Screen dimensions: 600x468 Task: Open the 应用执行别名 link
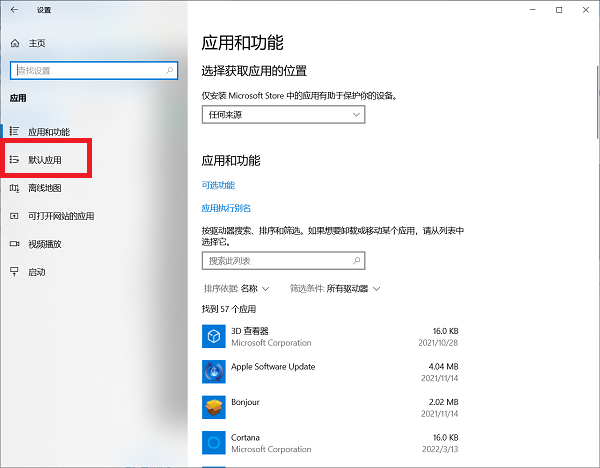click(x=226, y=208)
